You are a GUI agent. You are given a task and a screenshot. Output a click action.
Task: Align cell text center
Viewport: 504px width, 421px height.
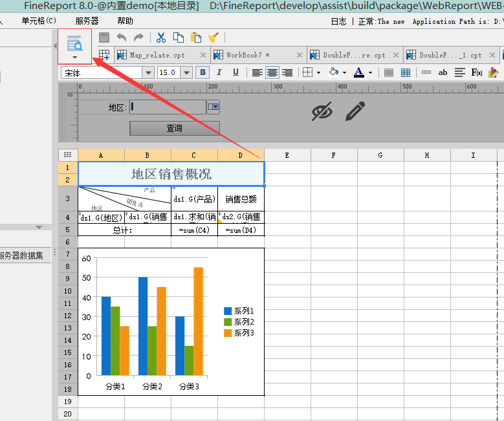[272, 72]
